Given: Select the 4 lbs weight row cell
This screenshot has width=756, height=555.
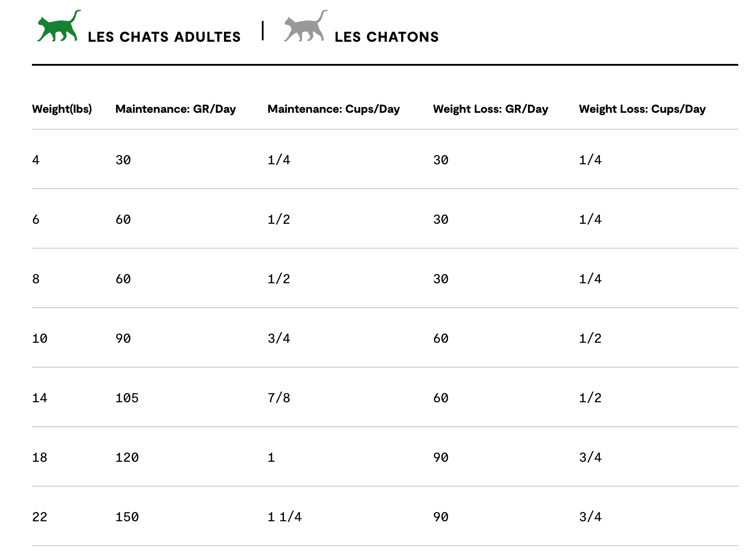Looking at the screenshot, I should [36, 160].
